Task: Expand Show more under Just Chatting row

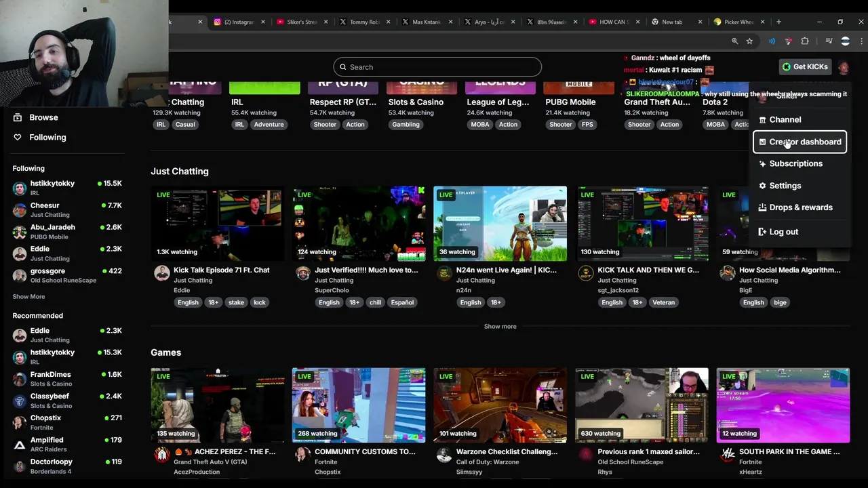Action: click(500, 327)
